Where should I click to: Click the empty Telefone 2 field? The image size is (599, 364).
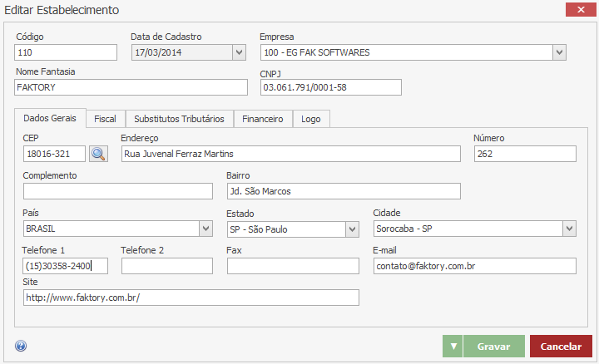166,266
